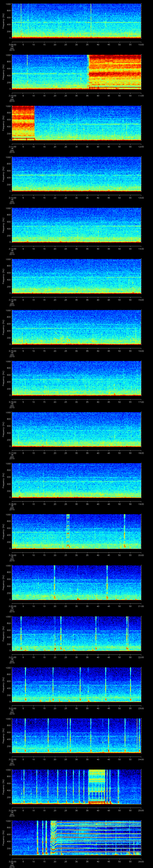Click the 19:00 end time label

point(141,504)
